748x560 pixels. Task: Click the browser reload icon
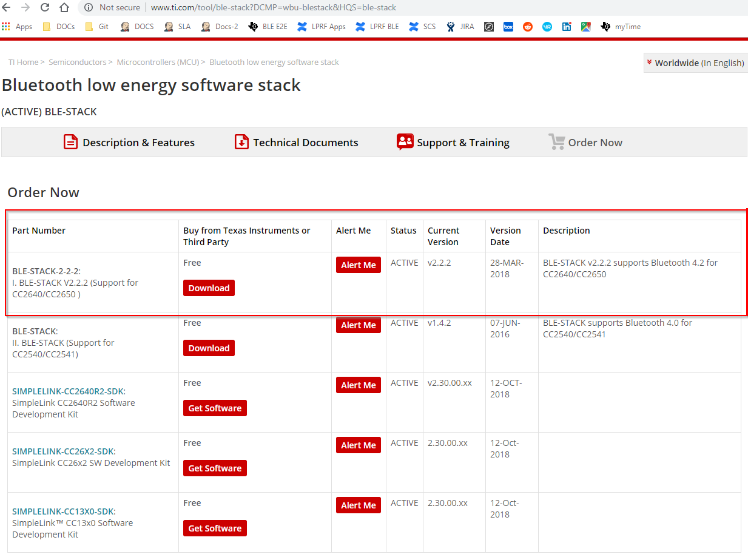(x=45, y=8)
